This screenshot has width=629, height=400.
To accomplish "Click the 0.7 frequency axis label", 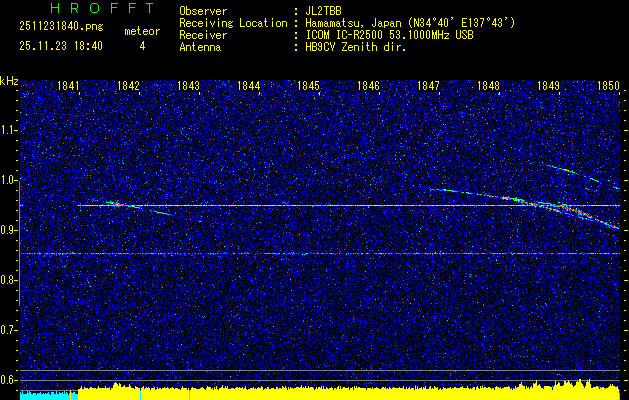I will [x=9, y=329].
